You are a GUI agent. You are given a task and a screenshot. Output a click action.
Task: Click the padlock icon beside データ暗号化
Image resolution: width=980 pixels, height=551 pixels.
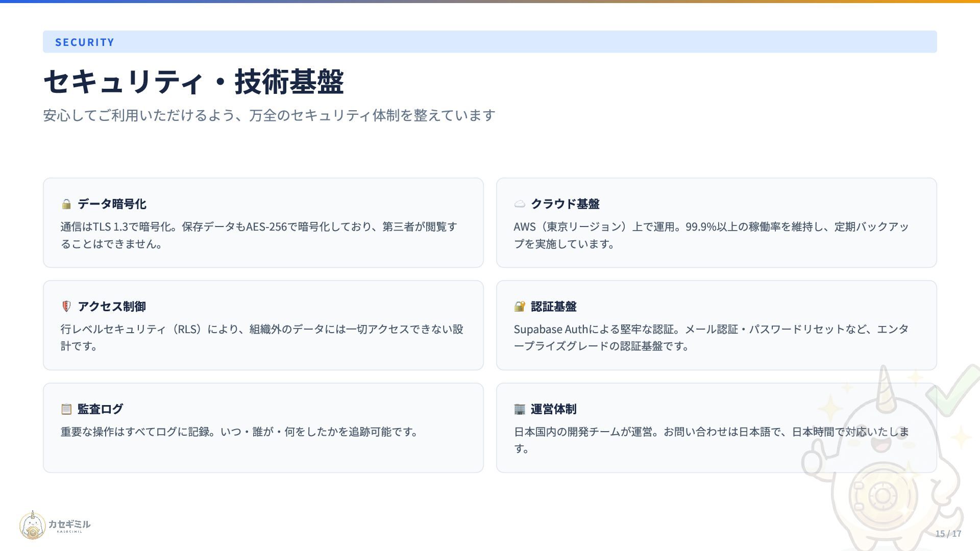pyautogui.click(x=66, y=204)
